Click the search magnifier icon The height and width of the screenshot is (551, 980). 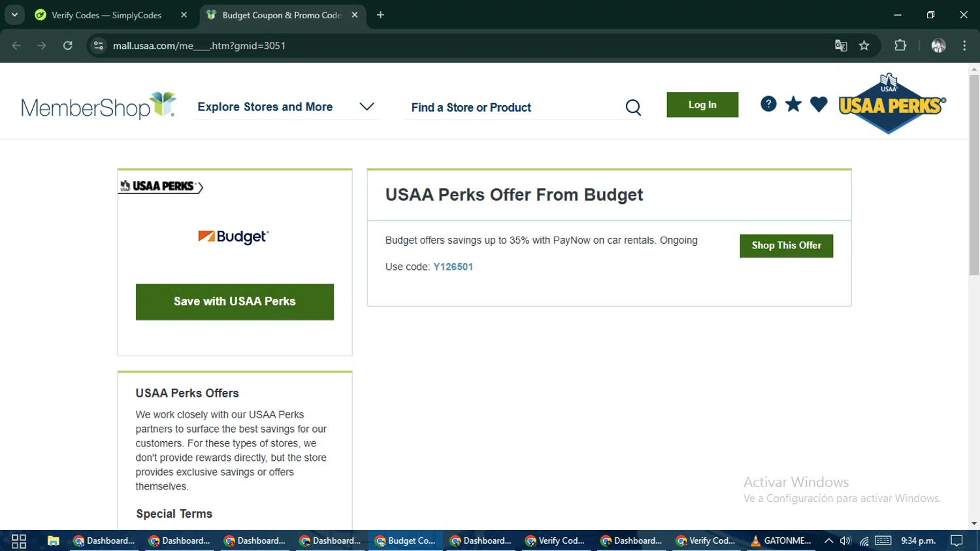point(633,107)
